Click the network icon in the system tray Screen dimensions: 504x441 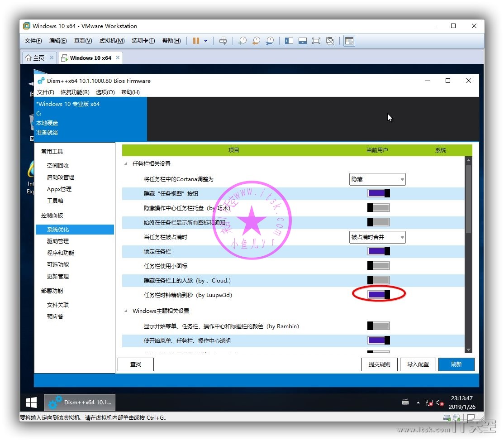click(x=429, y=403)
